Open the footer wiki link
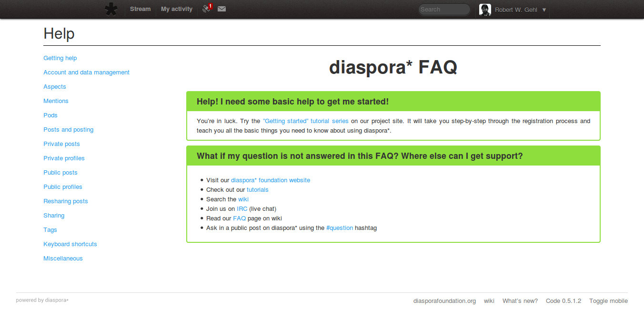The width and height of the screenshot is (644, 312). [x=489, y=301]
